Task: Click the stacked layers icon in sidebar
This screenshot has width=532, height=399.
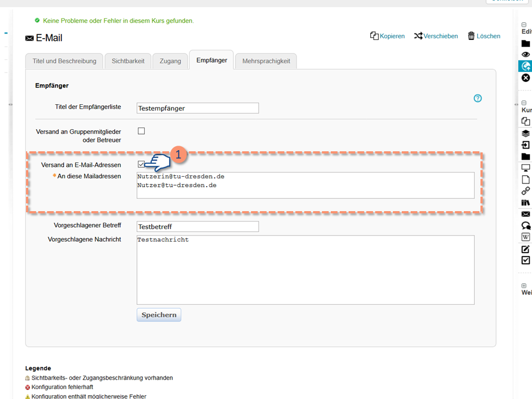Action: pyautogui.click(x=525, y=134)
